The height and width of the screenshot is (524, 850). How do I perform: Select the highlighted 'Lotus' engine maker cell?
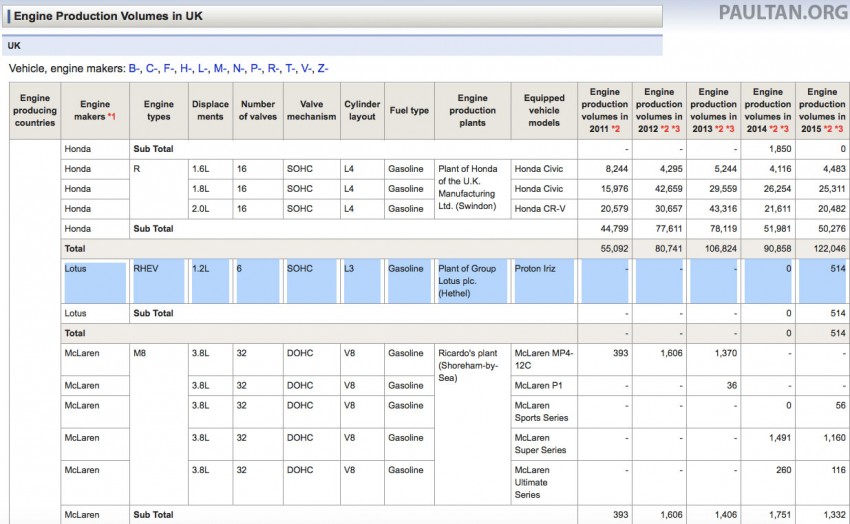[x=95, y=281]
